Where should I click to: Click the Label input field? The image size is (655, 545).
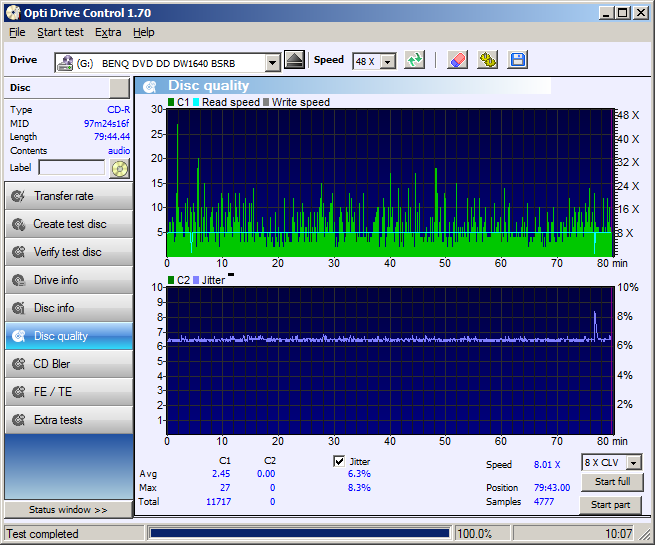tap(71, 168)
